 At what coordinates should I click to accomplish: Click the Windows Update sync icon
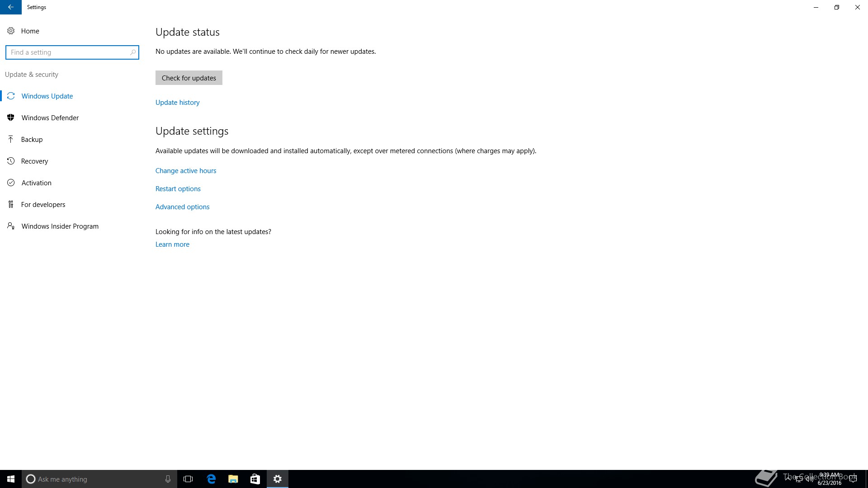pyautogui.click(x=11, y=96)
